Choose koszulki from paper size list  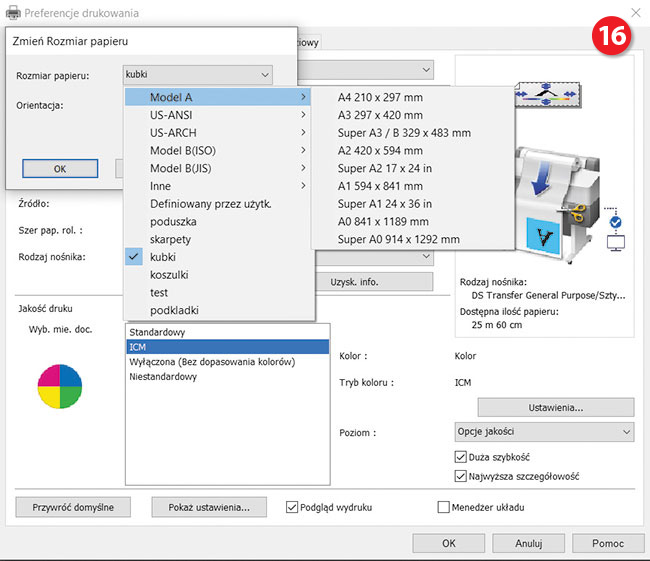[169, 274]
